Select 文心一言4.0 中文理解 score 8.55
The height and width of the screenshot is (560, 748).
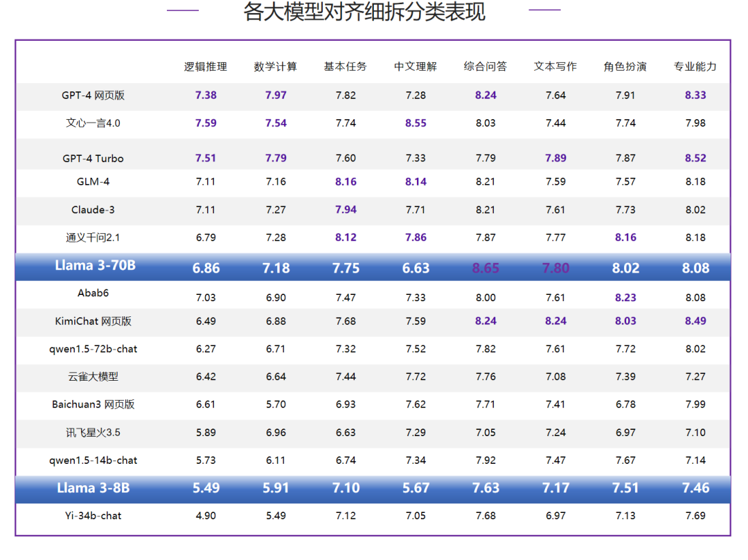tap(416, 123)
